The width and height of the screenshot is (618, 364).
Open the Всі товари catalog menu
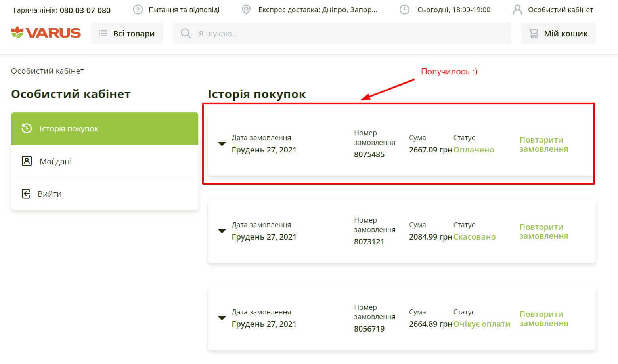pos(127,33)
